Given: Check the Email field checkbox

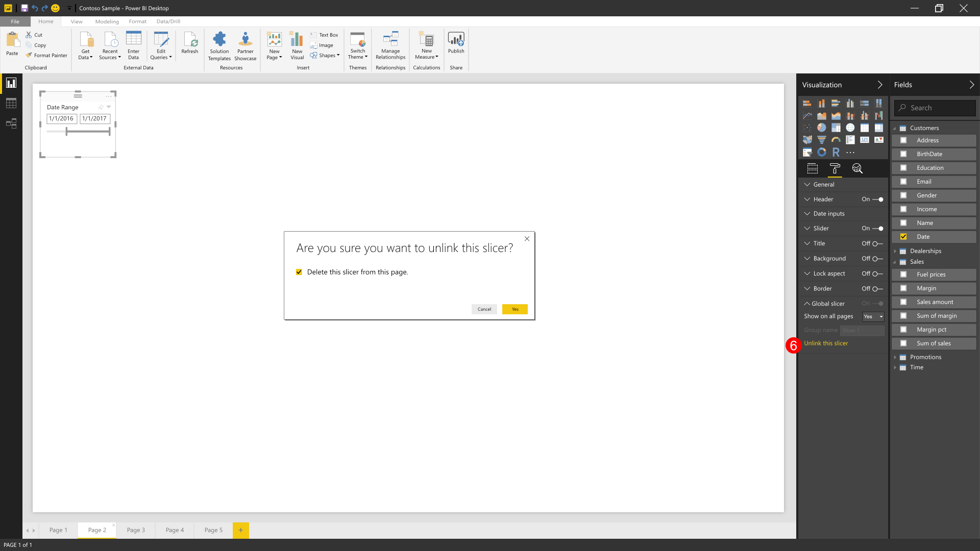Looking at the screenshot, I should coord(903,182).
